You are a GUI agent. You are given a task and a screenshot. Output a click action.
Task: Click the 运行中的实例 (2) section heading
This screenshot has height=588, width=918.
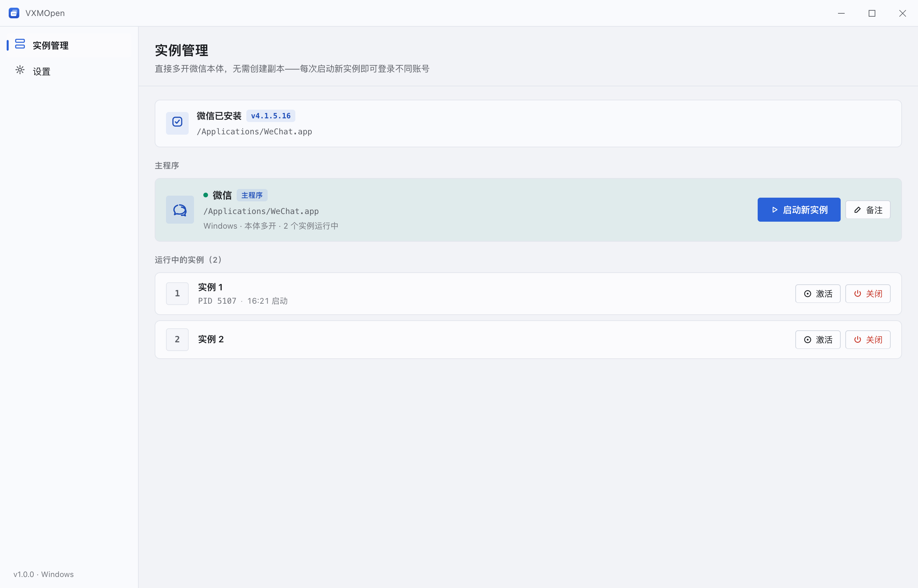pyautogui.click(x=188, y=260)
